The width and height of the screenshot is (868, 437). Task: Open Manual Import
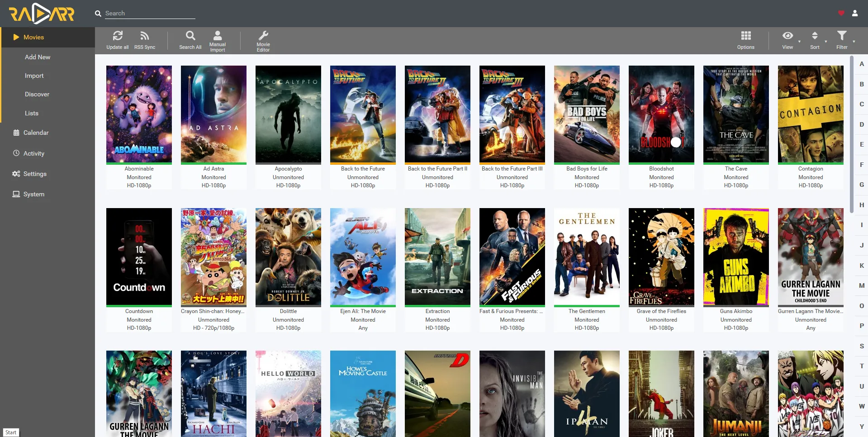[218, 36]
